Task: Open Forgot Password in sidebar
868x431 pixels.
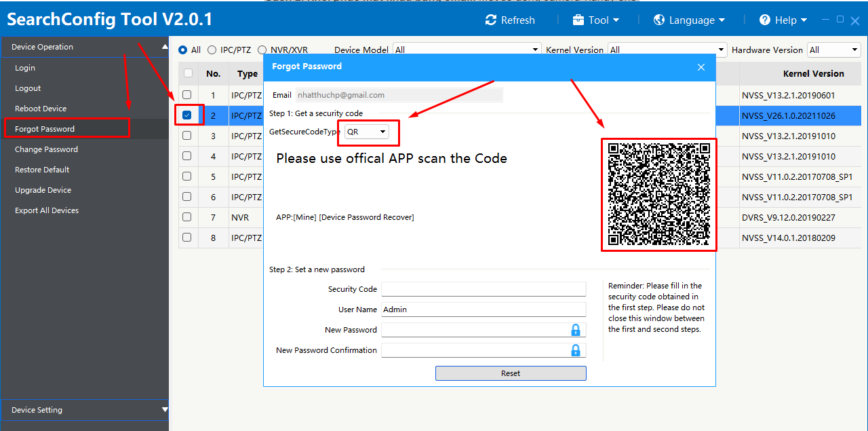Action: (x=45, y=129)
